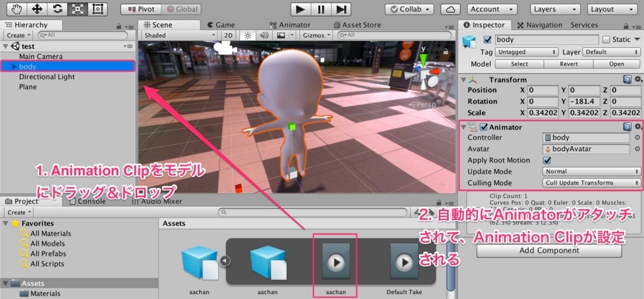Image resolution: width=644 pixels, height=299 pixels.
Task: Edit Rotation Y field
Action: (x=584, y=101)
